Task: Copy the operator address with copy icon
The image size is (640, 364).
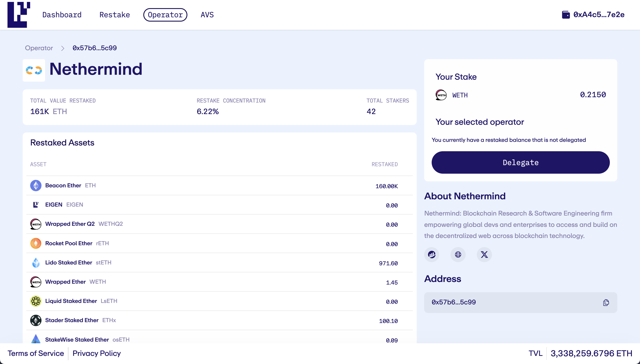Action: [x=606, y=302]
